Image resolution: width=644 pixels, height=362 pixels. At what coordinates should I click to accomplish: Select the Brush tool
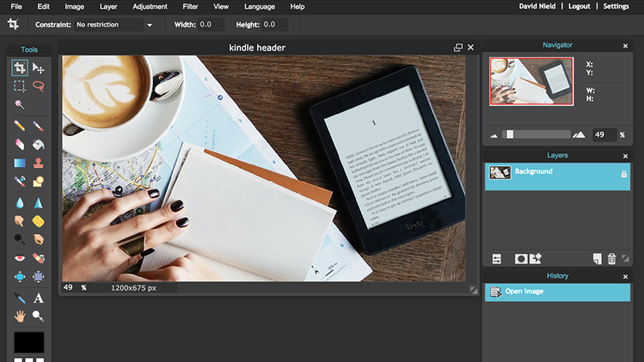click(38, 125)
